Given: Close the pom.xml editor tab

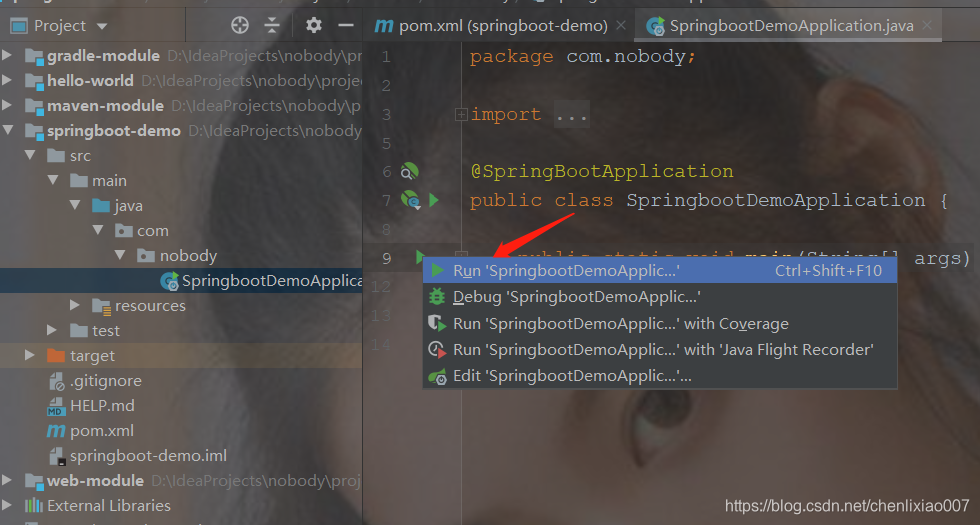Looking at the screenshot, I should point(621,26).
